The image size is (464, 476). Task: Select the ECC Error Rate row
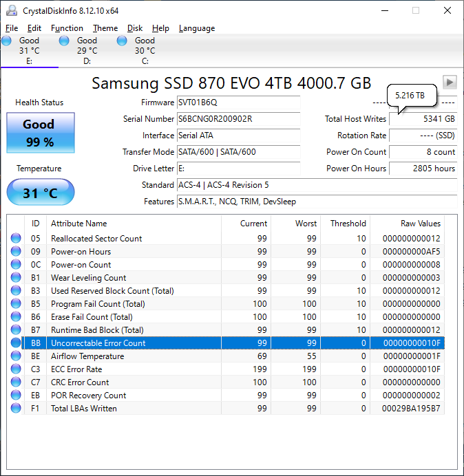[x=226, y=369]
